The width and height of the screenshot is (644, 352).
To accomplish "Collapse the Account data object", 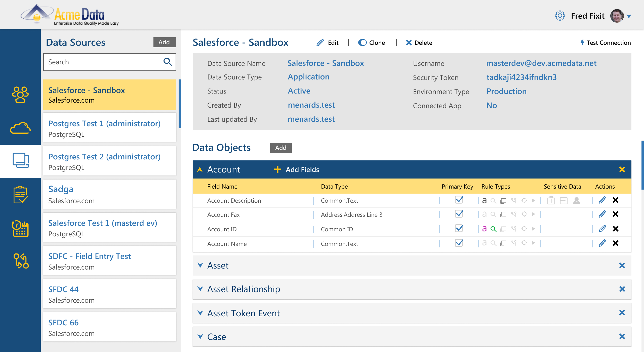I will pyautogui.click(x=200, y=169).
